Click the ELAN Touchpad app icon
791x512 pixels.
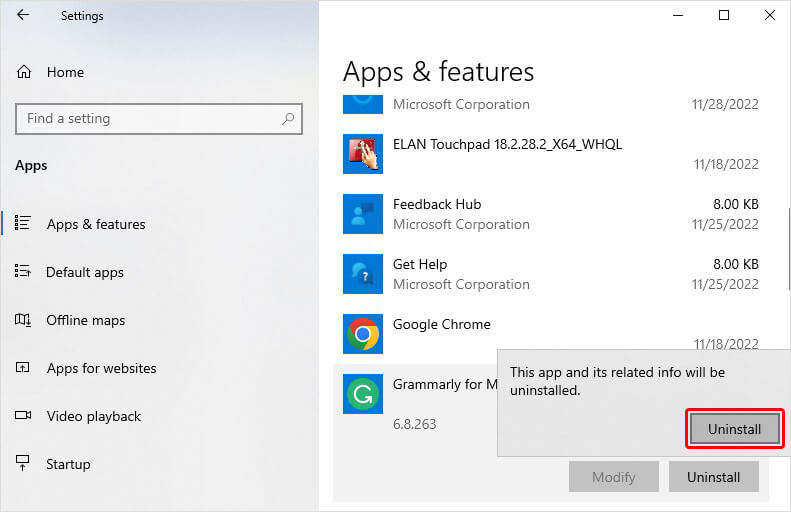(363, 154)
